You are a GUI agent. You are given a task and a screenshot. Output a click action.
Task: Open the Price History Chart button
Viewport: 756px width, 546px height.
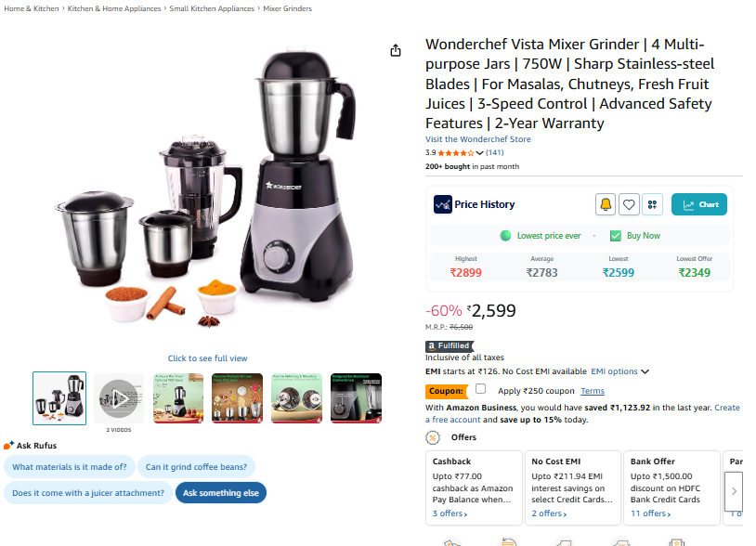tap(699, 205)
